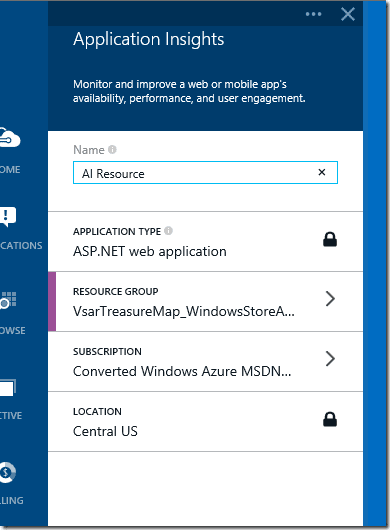Expand the Subscription selector chevron

[330, 358]
